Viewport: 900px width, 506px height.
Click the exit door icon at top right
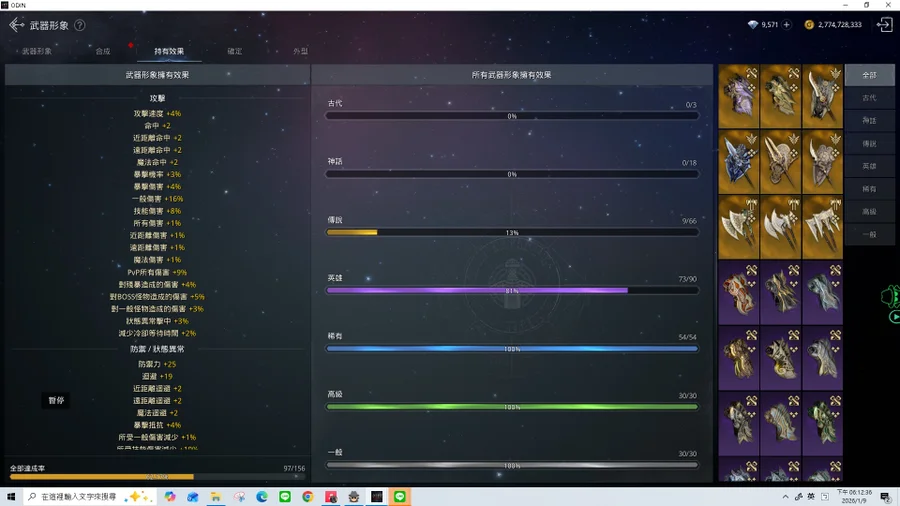click(x=884, y=25)
